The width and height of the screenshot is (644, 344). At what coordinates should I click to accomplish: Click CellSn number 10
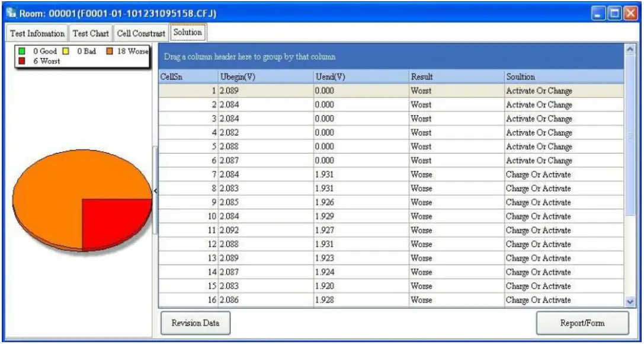click(x=212, y=216)
